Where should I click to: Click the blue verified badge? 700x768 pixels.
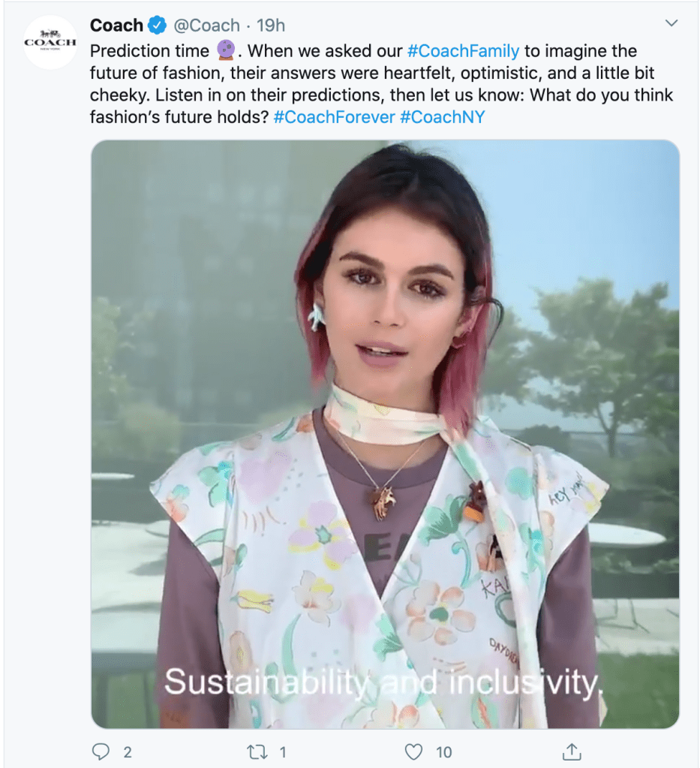tap(157, 26)
